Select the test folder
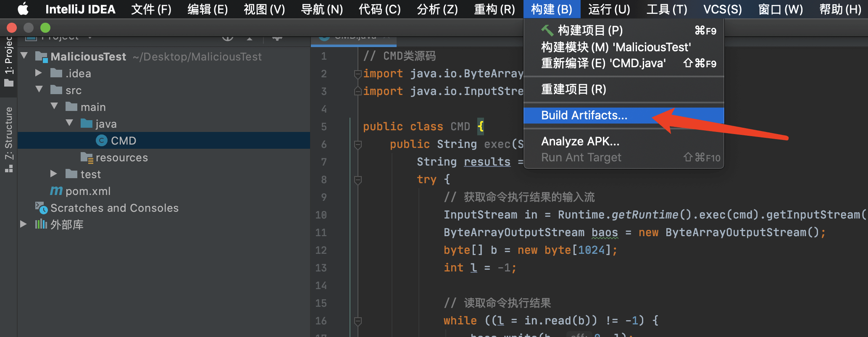 click(91, 174)
